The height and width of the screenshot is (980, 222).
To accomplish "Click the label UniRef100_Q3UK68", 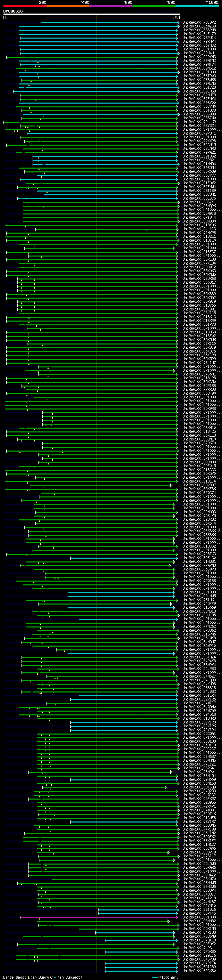I will pyautogui.click(x=199, y=279).
